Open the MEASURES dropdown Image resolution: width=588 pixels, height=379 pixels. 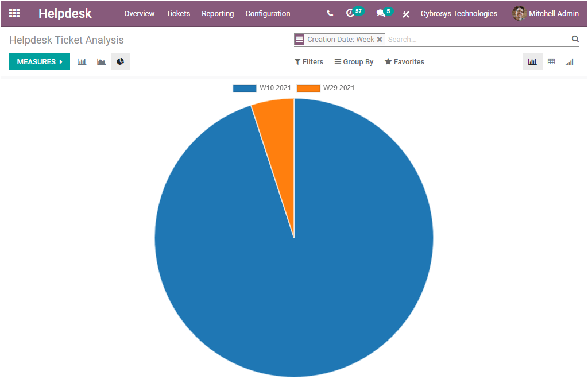(40, 61)
